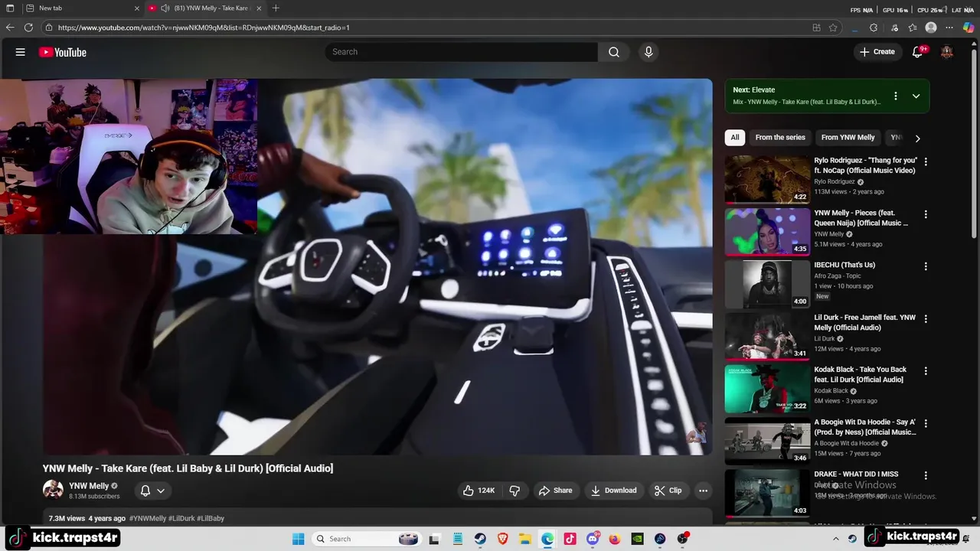Click the Create button
This screenshot has width=980, height=551.
click(877, 52)
